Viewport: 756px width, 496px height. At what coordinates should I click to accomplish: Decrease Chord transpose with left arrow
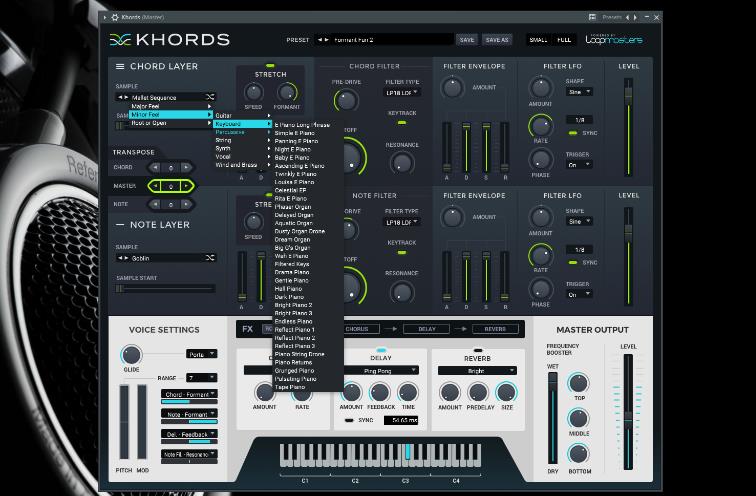(x=155, y=167)
